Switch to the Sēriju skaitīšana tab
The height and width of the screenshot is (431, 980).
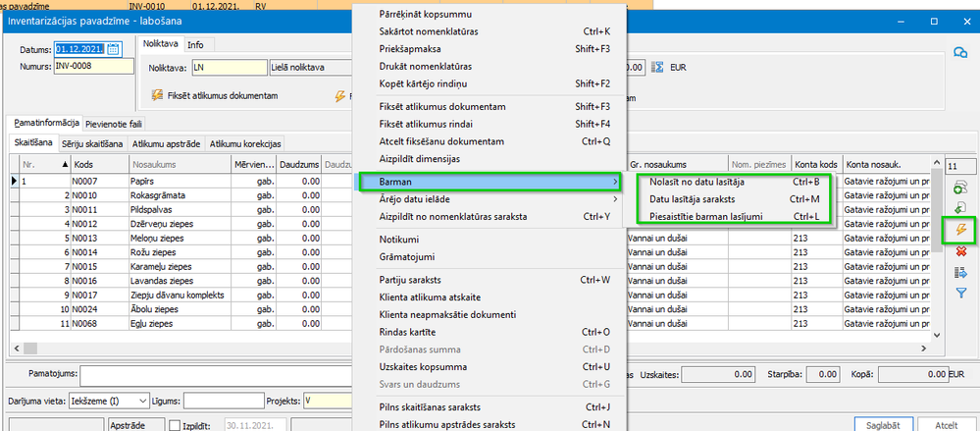pos(92,144)
